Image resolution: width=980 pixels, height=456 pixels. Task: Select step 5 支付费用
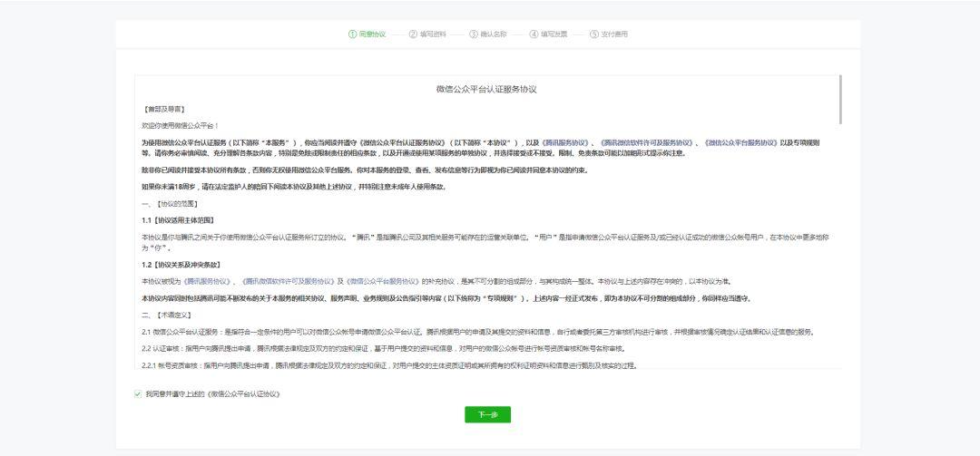[609, 34]
